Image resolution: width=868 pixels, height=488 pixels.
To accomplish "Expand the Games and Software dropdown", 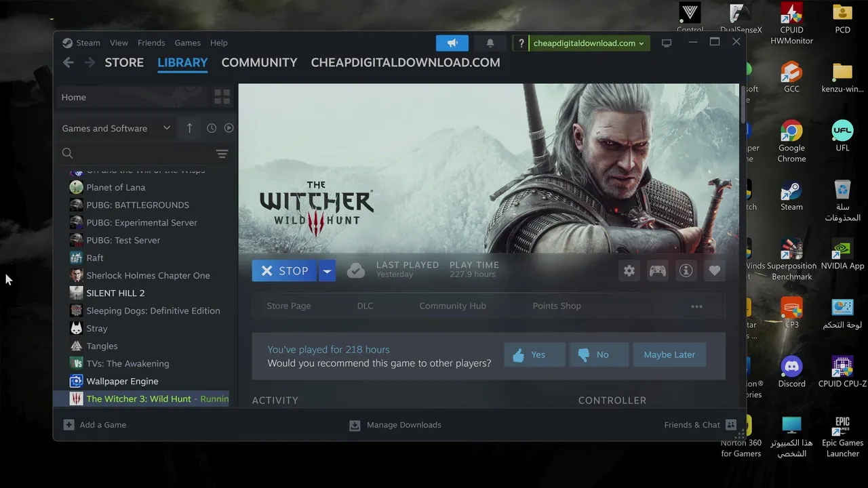I will 117,128.
